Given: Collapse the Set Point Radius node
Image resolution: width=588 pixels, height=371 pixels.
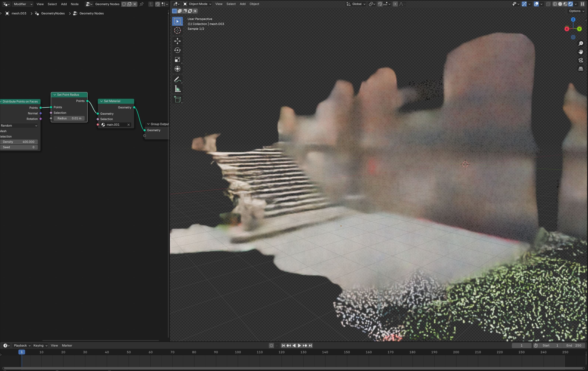Looking at the screenshot, I should (x=55, y=95).
